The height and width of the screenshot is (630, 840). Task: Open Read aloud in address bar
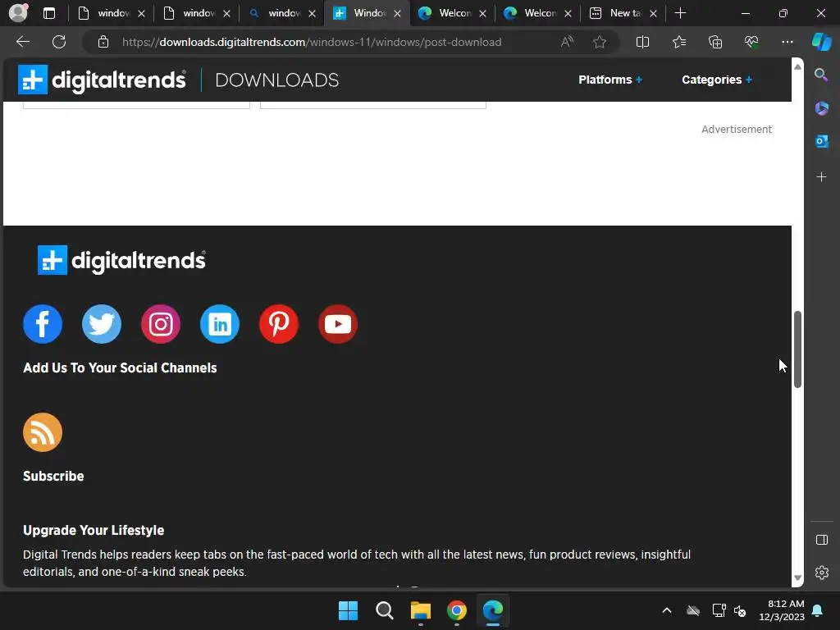[567, 42]
